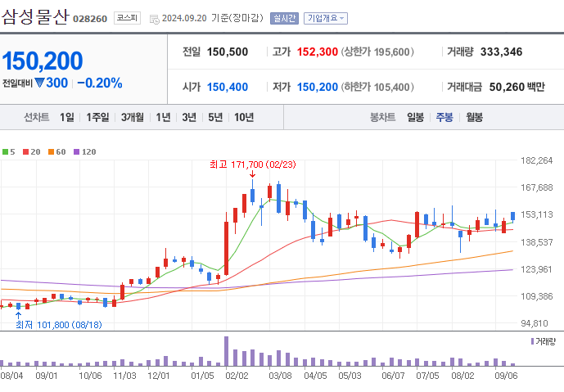Open the 기업개요 dropdown
The width and height of the screenshot is (564, 392).
pyautogui.click(x=326, y=18)
